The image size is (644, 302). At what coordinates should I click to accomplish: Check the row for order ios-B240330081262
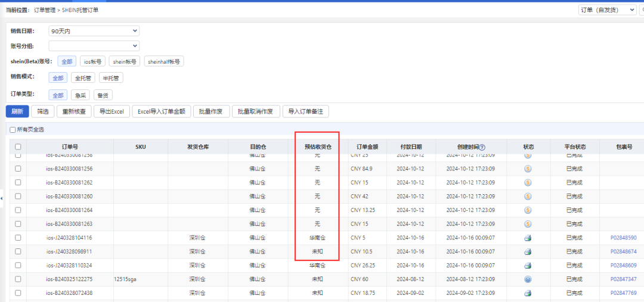18,182
